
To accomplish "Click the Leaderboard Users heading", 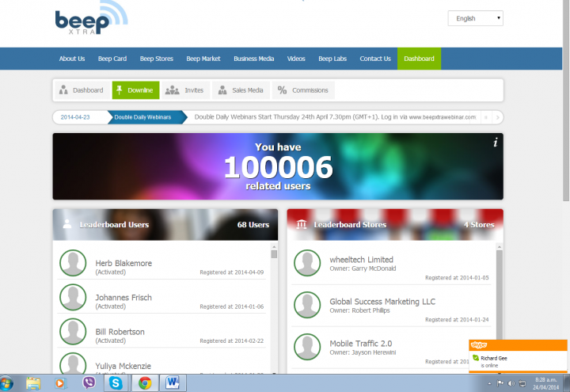I will point(114,225).
